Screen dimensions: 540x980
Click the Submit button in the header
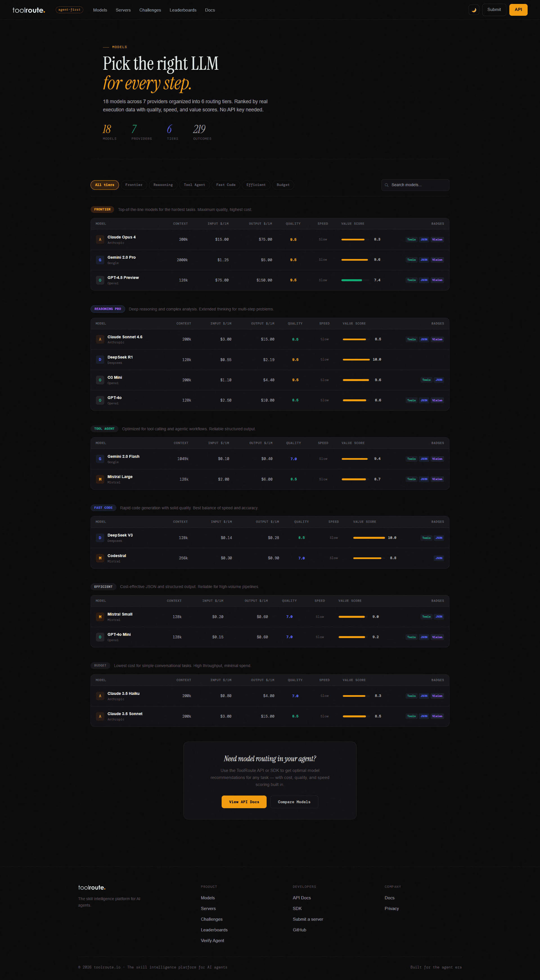pos(494,10)
